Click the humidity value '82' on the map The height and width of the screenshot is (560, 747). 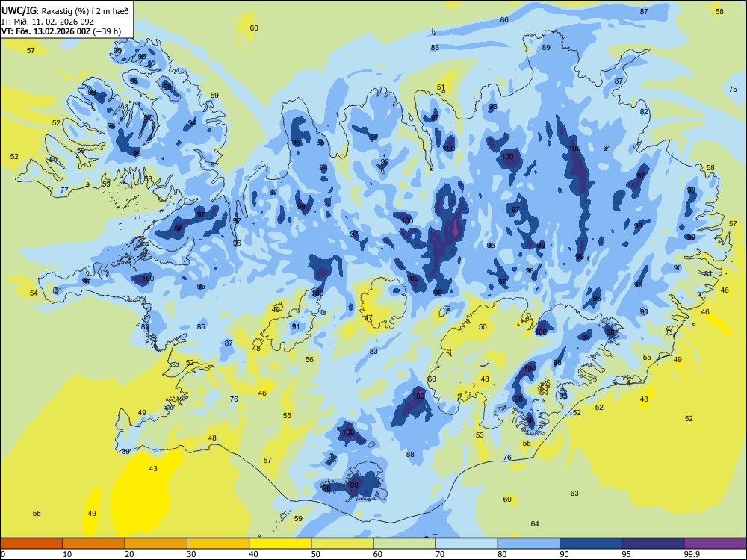click(644, 111)
